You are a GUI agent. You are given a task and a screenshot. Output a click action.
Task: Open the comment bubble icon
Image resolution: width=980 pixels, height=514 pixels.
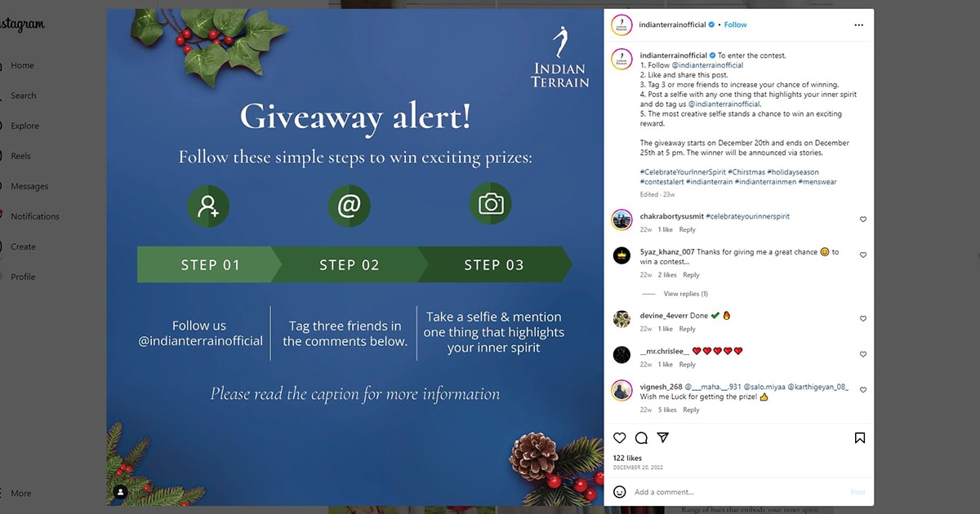pyautogui.click(x=641, y=438)
